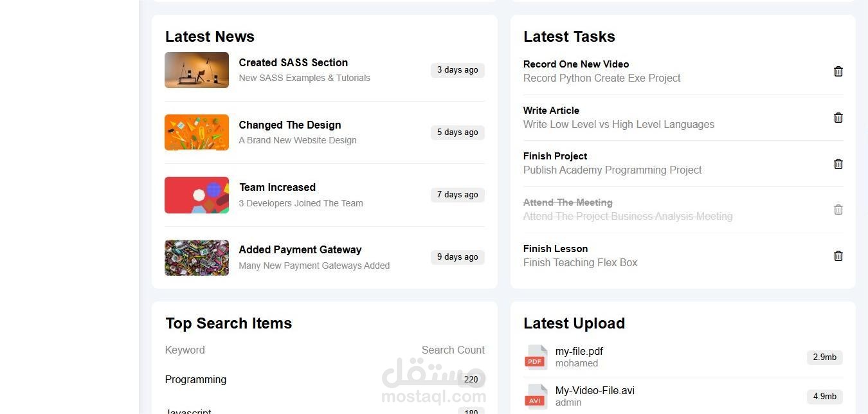Select Record Python Create Exe Project text
The width and height of the screenshot is (868, 414).
point(602,78)
